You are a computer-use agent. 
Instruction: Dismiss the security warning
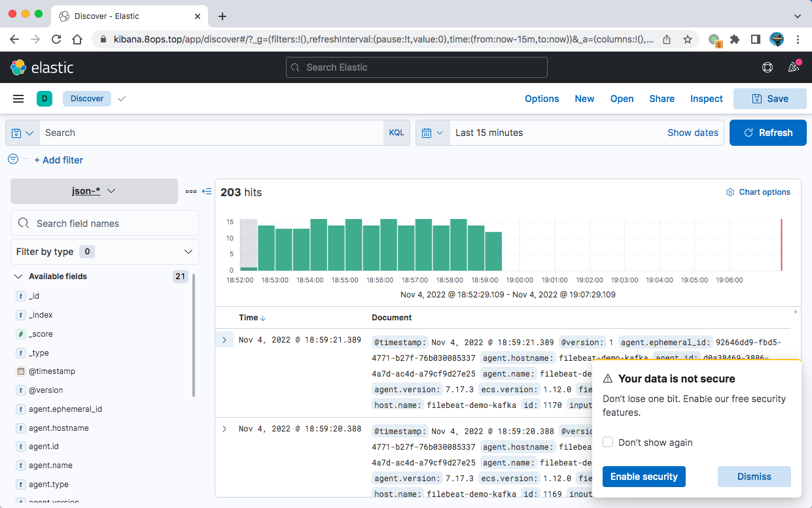tap(754, 477)
